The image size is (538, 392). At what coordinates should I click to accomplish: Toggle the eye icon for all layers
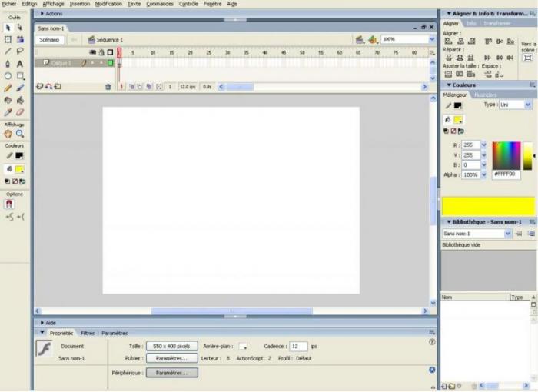pos(93,52)
